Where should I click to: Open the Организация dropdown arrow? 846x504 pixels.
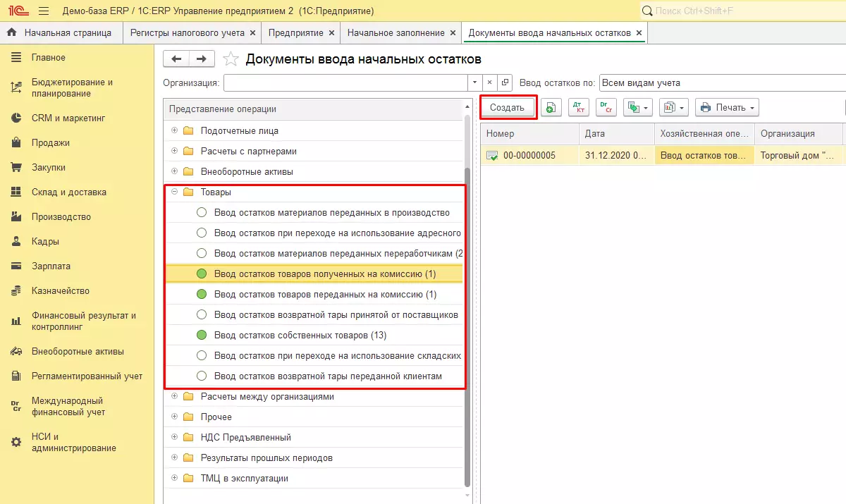tap(474, 82)
